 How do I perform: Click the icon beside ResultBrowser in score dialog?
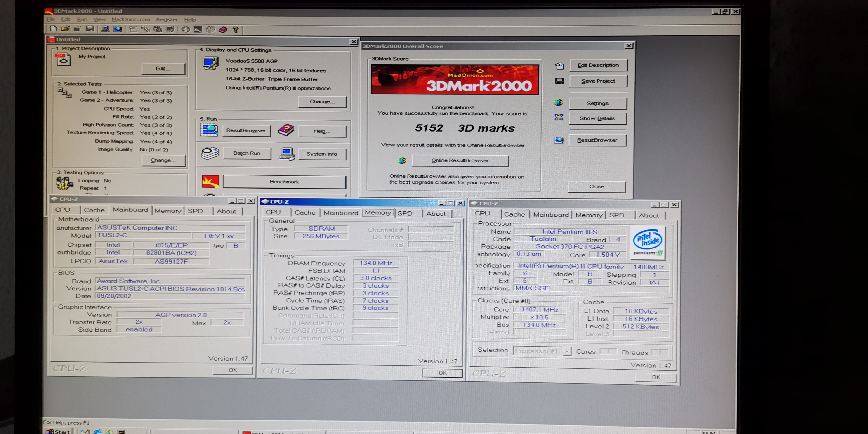click(559, 140)
